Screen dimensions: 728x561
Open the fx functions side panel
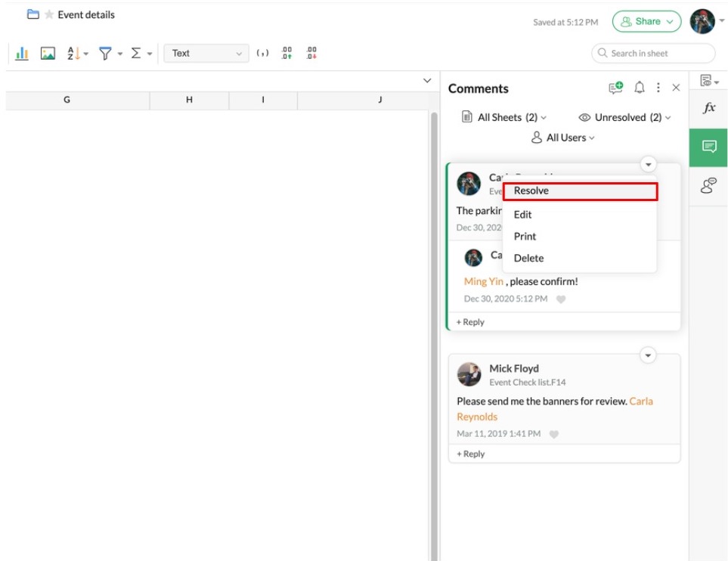[709, 108]
